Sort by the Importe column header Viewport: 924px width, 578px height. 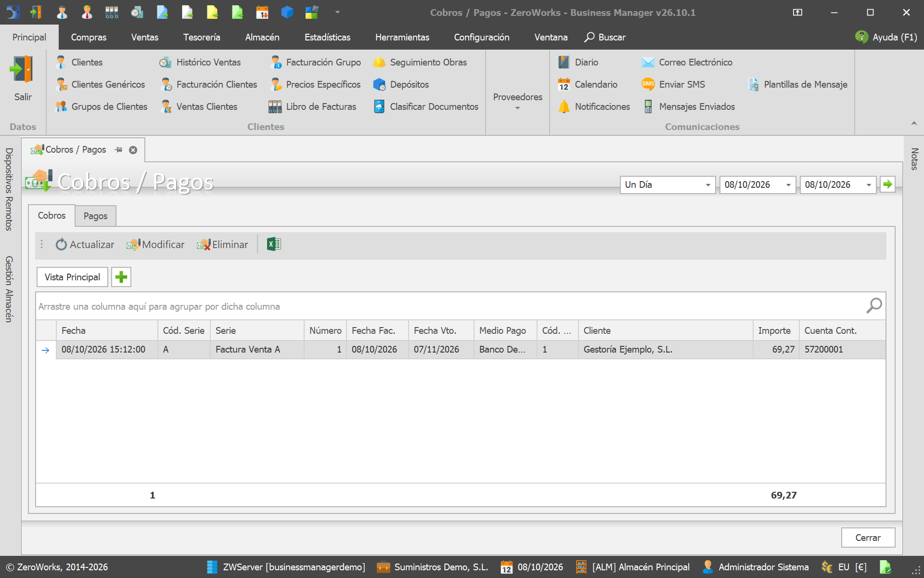[776, 330]
